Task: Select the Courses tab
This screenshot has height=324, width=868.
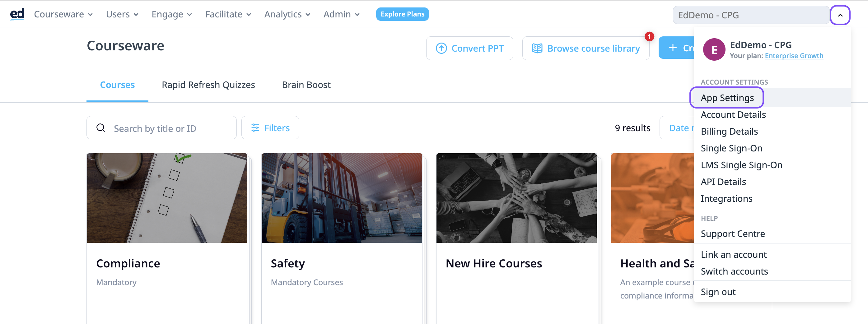Action: tap(117, 85)
